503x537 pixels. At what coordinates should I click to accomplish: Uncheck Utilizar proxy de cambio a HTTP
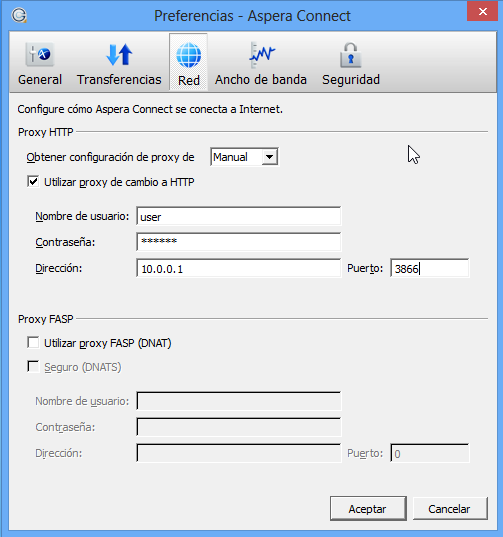33,182
